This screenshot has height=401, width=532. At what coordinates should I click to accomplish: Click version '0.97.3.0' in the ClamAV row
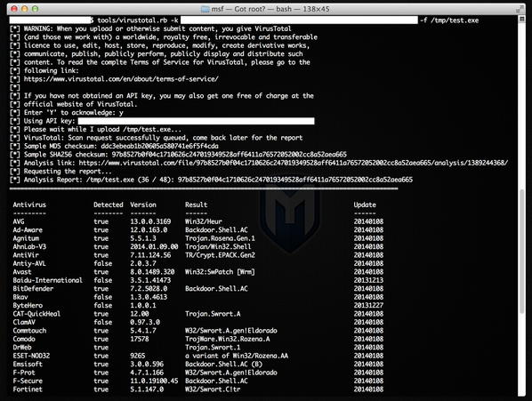tap(145, 323)
